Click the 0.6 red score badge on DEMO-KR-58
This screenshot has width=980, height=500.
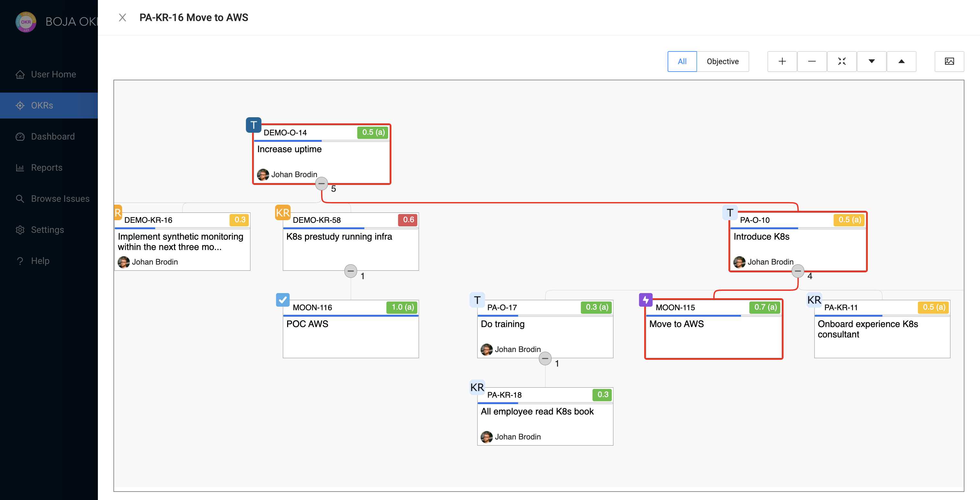coord(408,220)
